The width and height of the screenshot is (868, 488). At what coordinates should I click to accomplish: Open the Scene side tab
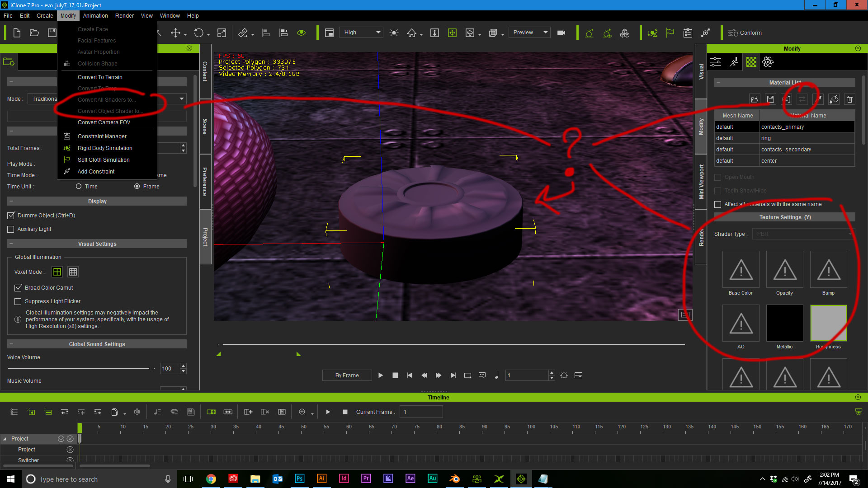pyautogui.click(x=205, y=127)
